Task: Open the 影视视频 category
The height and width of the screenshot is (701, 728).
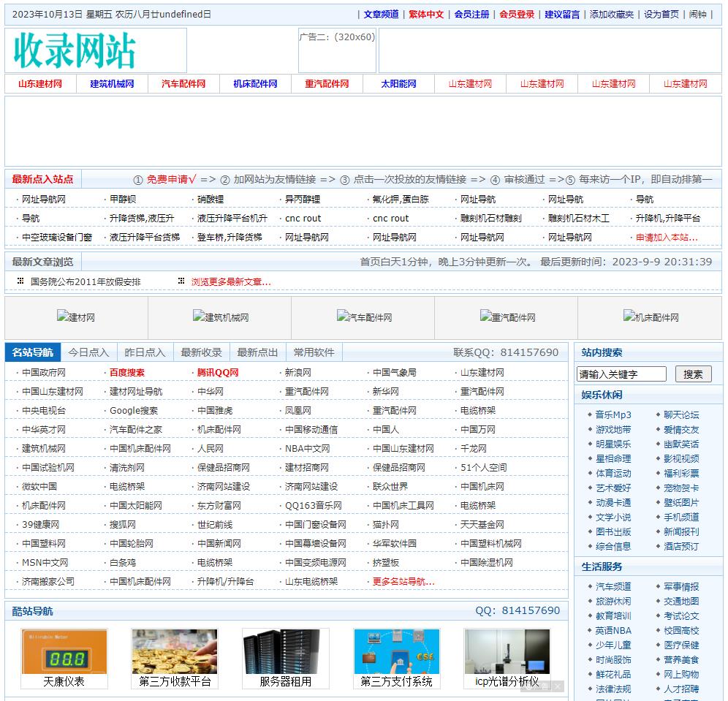Action: tap(681, 458)
